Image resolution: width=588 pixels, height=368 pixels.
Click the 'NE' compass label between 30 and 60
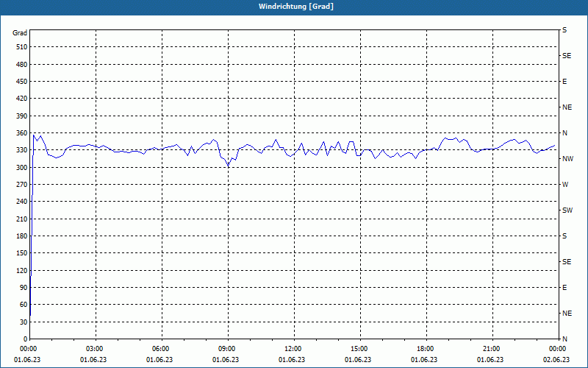pyautogui.click(x=567, y=314)
